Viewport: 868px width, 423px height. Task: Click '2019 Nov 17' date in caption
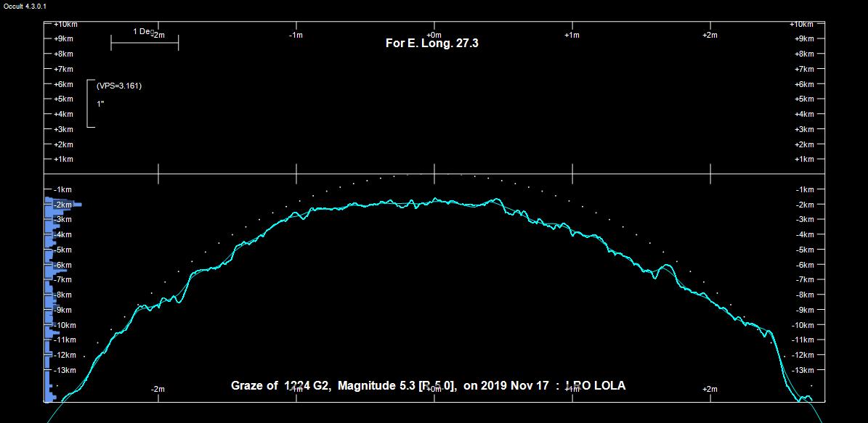514,385
